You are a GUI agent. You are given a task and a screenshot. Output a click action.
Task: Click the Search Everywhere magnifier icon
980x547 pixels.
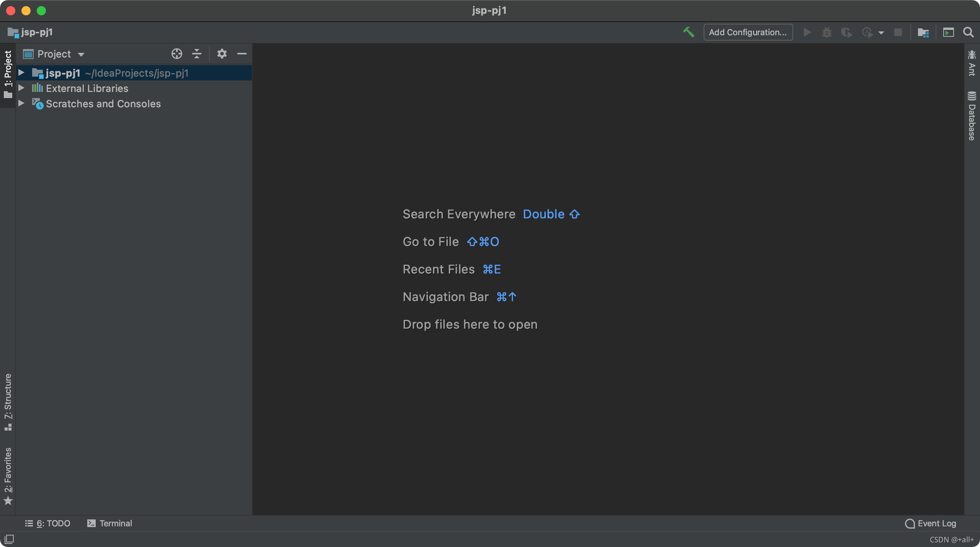(x=968, y=33)
